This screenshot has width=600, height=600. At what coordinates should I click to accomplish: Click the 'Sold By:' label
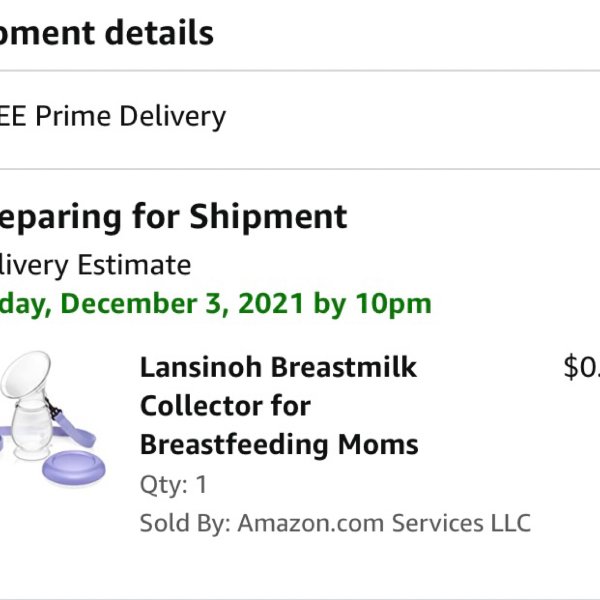point(185,523)
